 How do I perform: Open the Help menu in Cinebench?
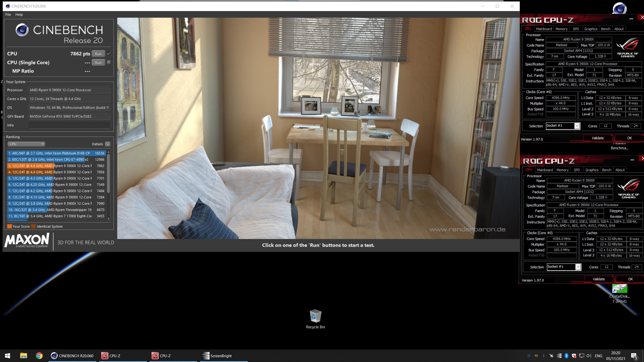coord(19,15)
